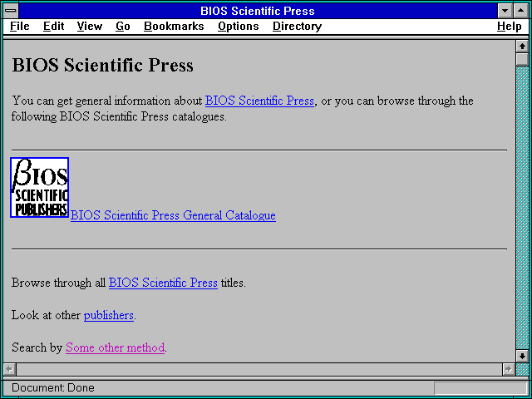532x399 pixels.
Task: Open the Options menu
Action: point(239,27)
